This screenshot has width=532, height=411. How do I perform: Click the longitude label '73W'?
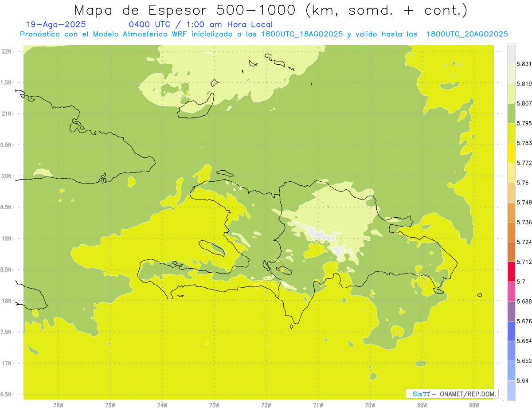214,405
